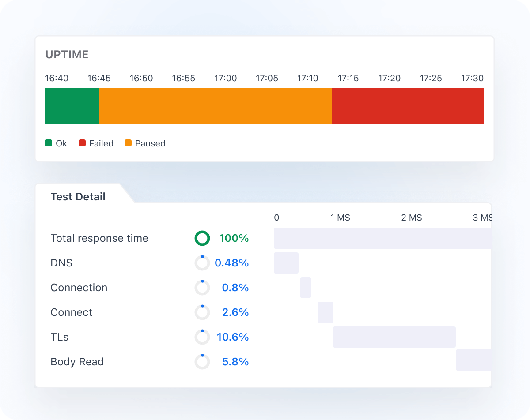This screenshot has width=530, height=420.
Task: Click the Failed legend label
Action: pos(101,143)
